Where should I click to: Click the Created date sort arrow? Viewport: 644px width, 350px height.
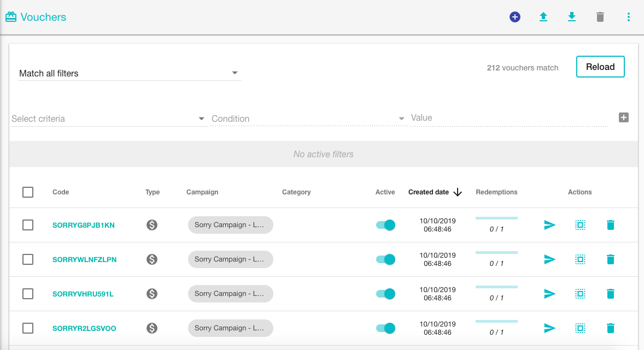click(458, 192)
